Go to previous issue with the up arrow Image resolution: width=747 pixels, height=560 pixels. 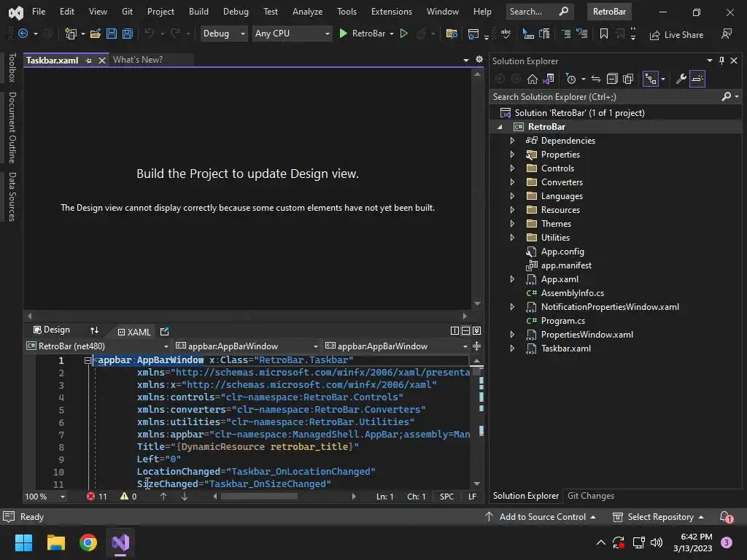[x=163, y=497]
